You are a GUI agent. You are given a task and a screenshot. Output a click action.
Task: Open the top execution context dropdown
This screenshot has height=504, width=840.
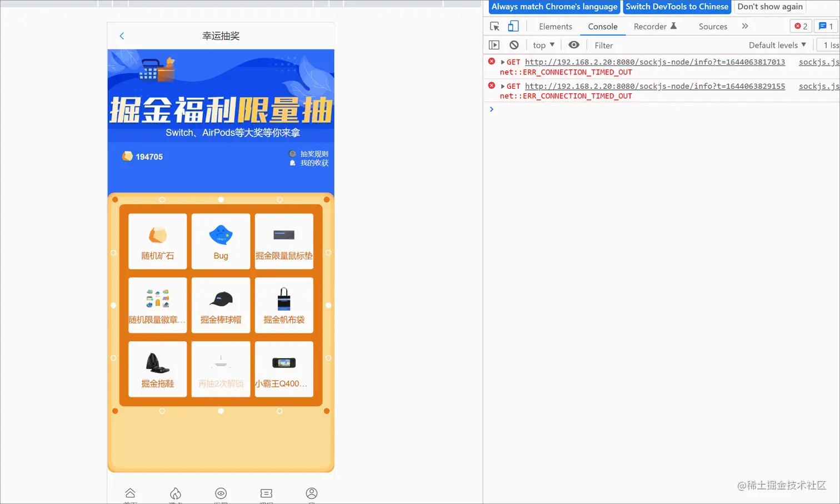(x=543, y=45)
